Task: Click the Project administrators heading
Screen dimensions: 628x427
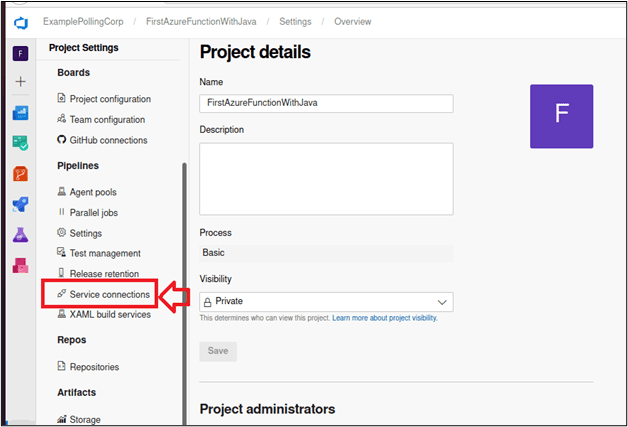Action: (x=268, y=409)
